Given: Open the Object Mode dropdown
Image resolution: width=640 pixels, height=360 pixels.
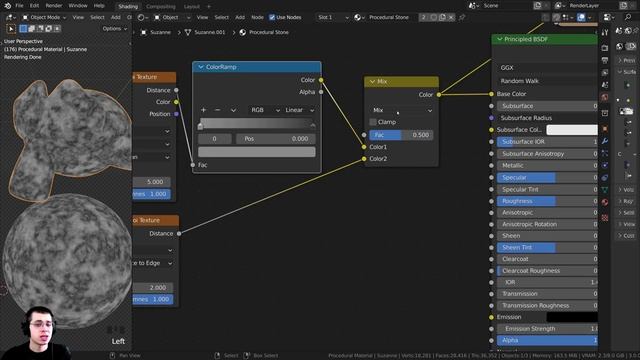Looking at the screenshot, I should pyautogui.click(x=44, y=18).
